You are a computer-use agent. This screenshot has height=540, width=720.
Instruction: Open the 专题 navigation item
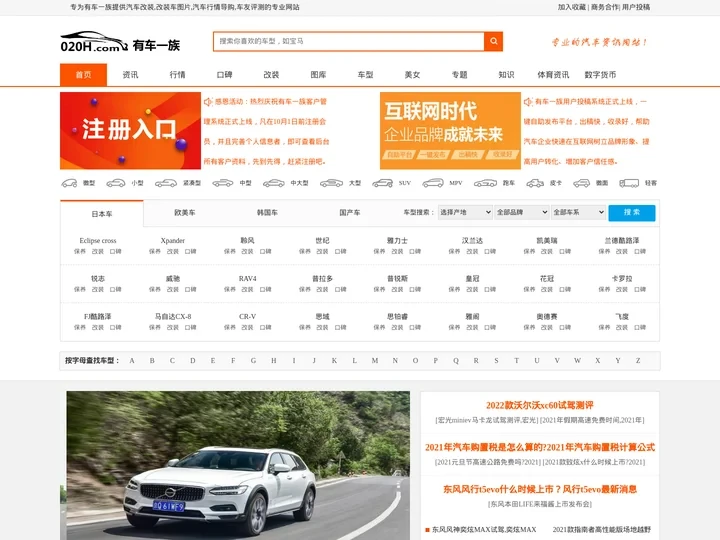click(x=459, y=75)
